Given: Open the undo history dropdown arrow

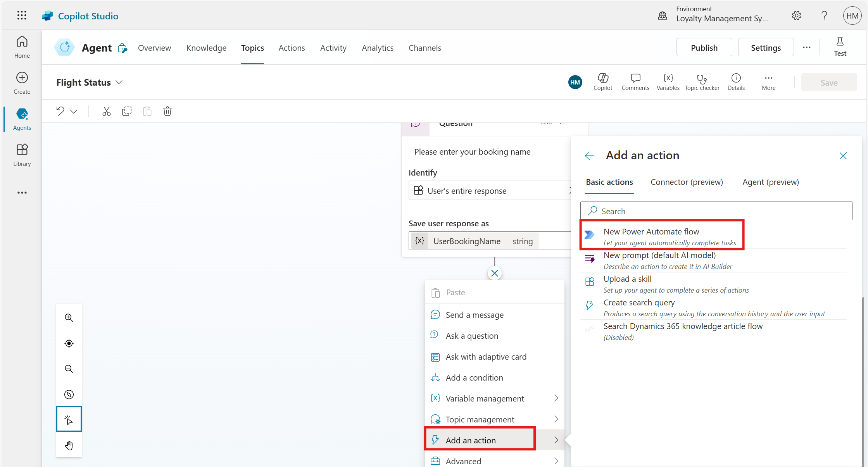Looking at the screenshot, I should (x=74, y=112).
